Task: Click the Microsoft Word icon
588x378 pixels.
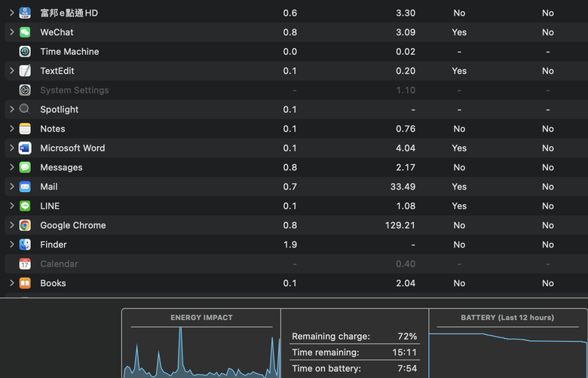Action: pos(25,148)
